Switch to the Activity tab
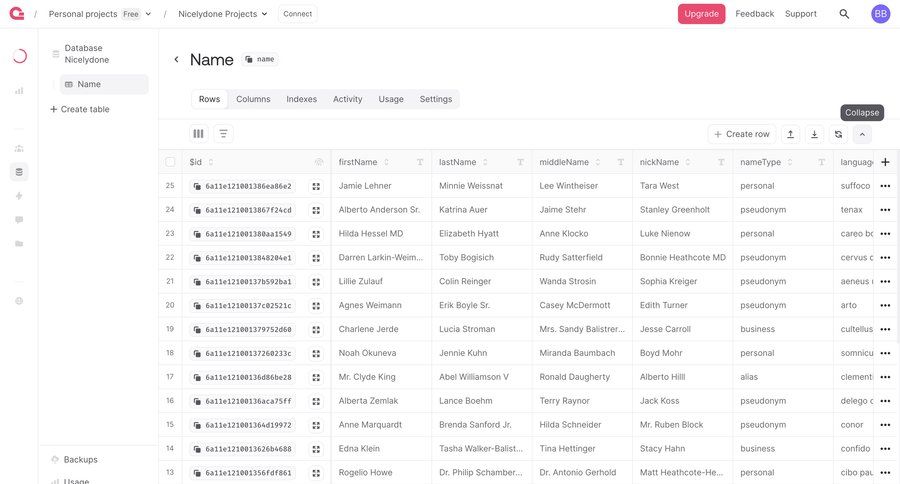 [x=348, y=99]
